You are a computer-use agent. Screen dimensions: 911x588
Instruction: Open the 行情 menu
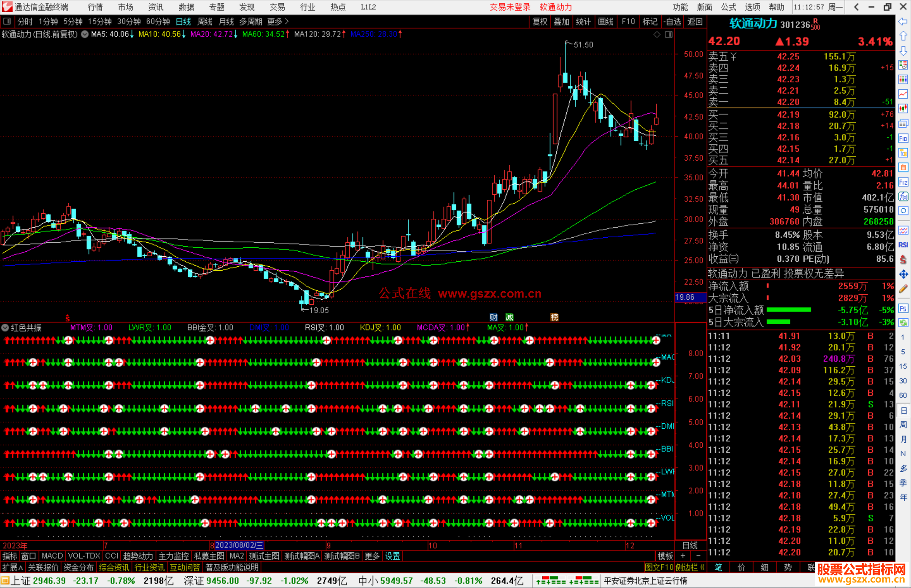pyautogui.click(x=95, y=7)
